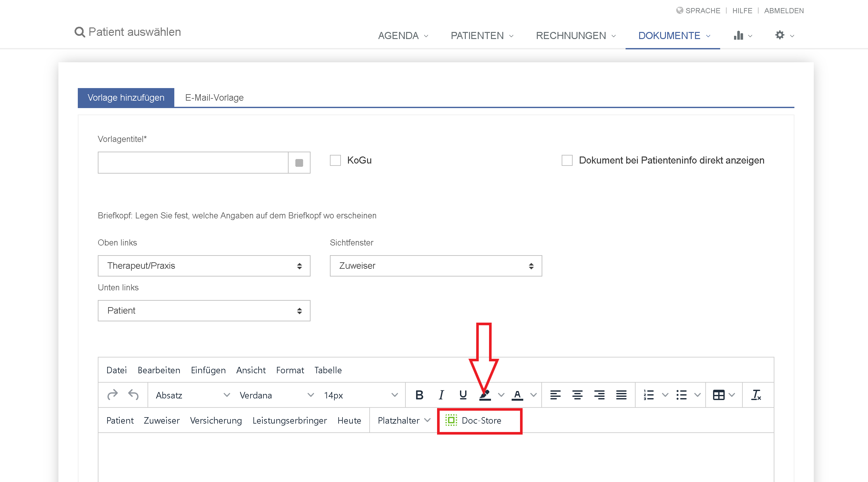Toggle underline formatting
The height and width of the screenshot is (482, 868).
(463, 395)
